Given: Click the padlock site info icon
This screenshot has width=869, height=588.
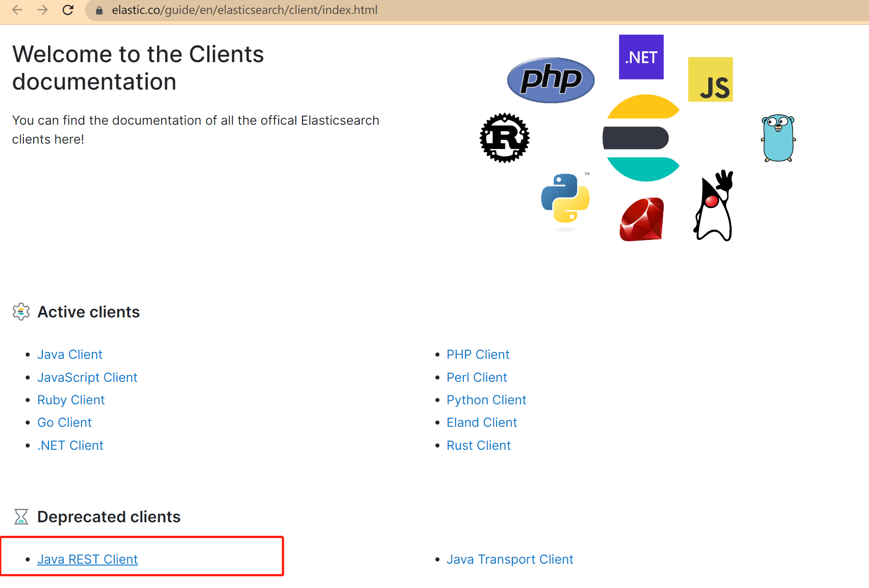Looking at the screenshot, I should [100, 10].
